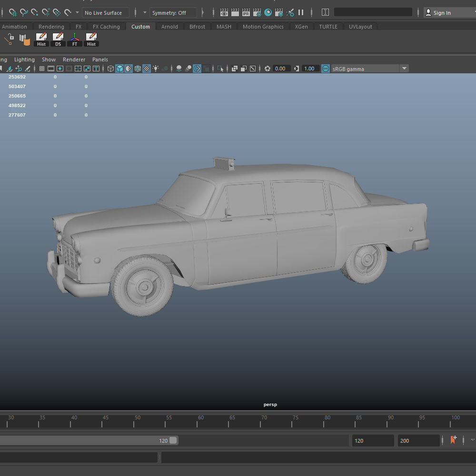476x476 pixels.
Task: Click the unlock joint shelf icon
Action: tap(10, 39)
